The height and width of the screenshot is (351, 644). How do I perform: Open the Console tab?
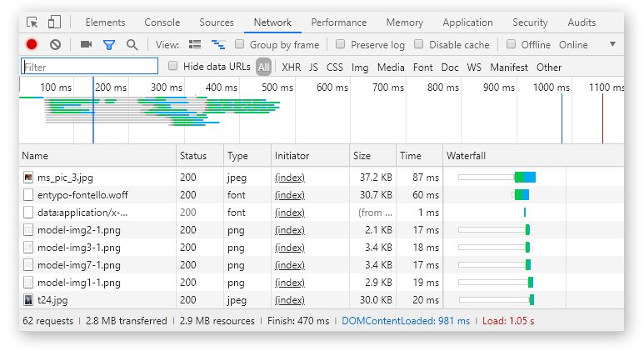click(162, 23)
